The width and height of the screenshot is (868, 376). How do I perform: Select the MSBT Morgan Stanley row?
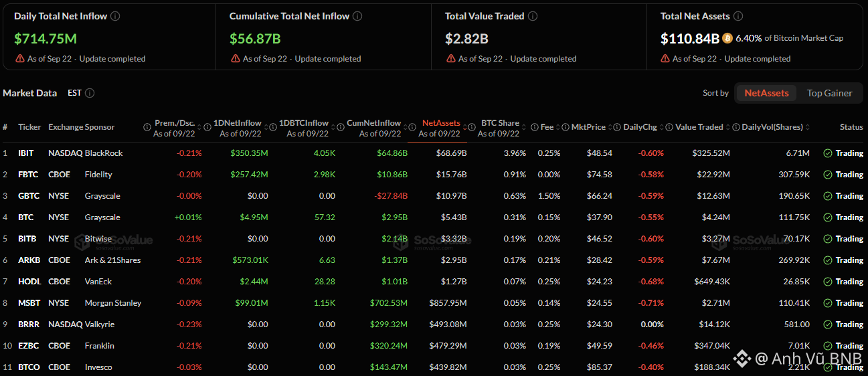[434, 303]
